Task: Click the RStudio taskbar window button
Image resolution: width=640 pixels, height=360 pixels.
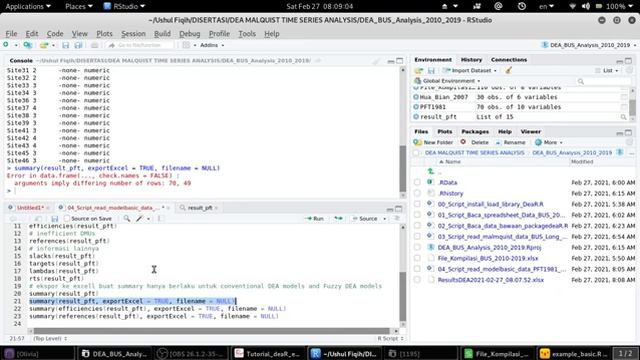Action: [x=344, y=353]
